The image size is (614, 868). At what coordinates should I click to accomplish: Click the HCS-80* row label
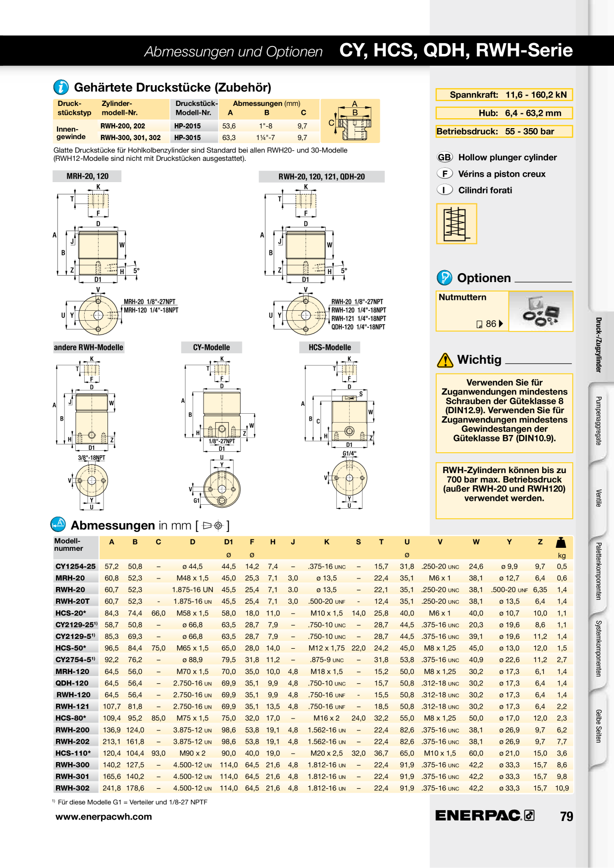(x=70, y=718)
